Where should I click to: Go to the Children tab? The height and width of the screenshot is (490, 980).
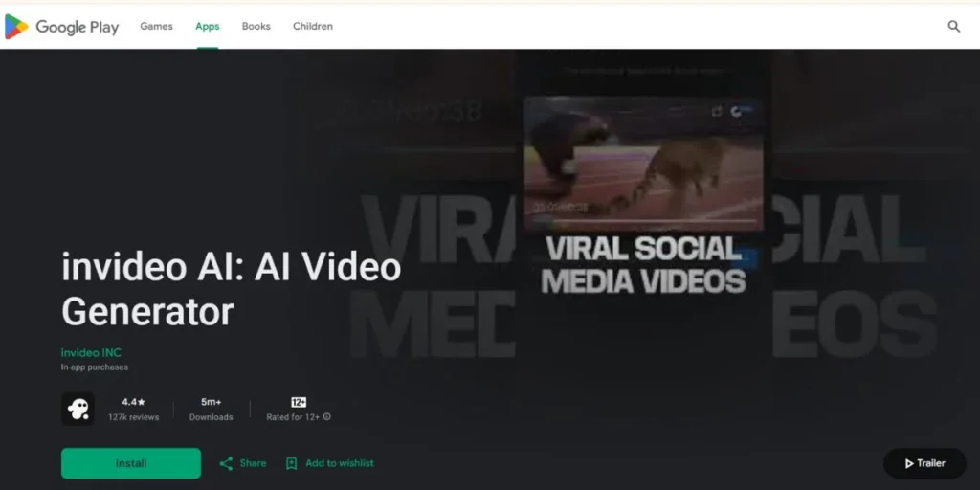pyautogui.click(x=313, y=26)
